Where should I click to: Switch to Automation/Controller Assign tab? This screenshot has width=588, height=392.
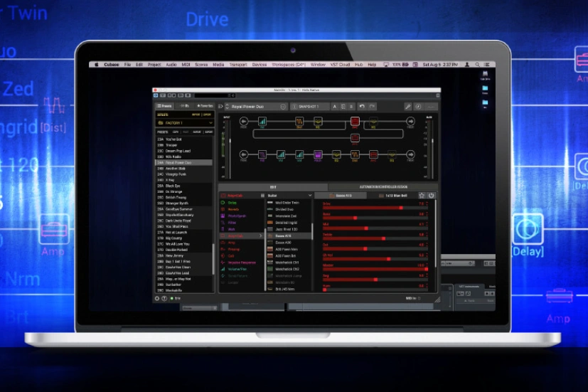(x=383, y=187)
